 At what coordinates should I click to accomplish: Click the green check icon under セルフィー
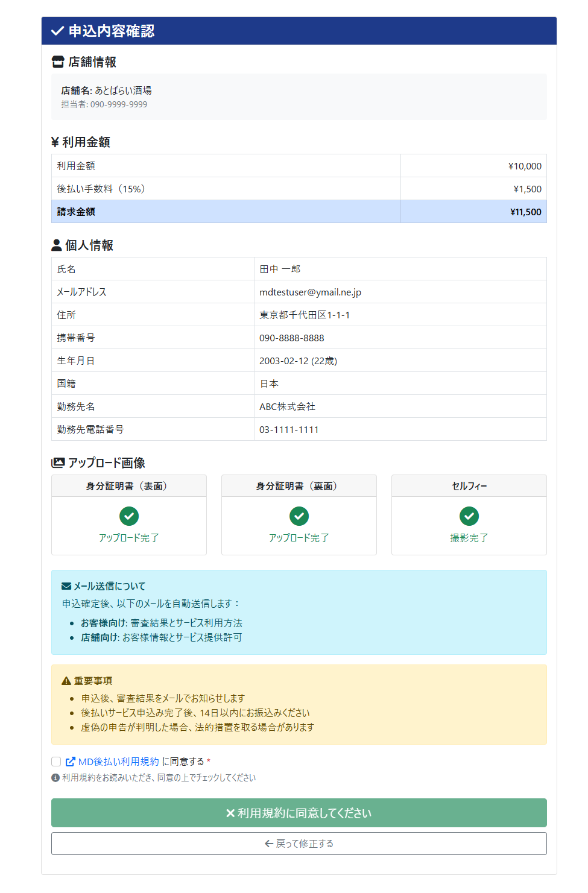469,516
